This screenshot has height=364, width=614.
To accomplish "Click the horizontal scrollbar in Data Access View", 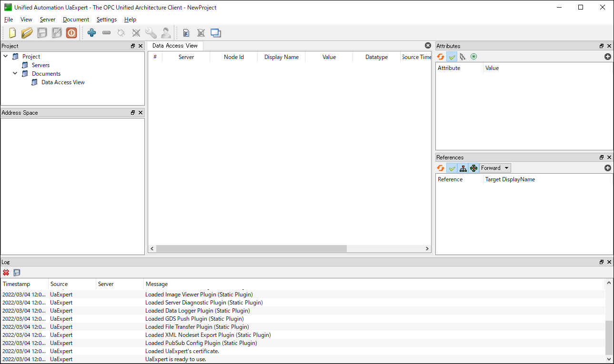I will pos(252,249).
